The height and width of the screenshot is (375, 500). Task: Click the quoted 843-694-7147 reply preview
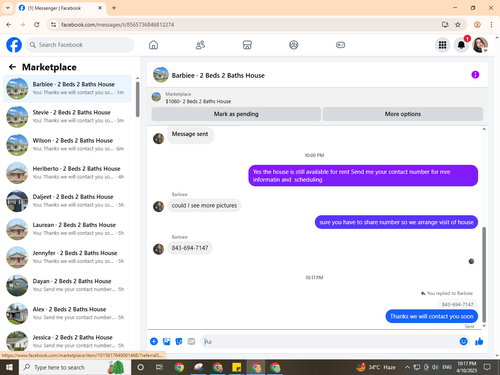point(457,304)
